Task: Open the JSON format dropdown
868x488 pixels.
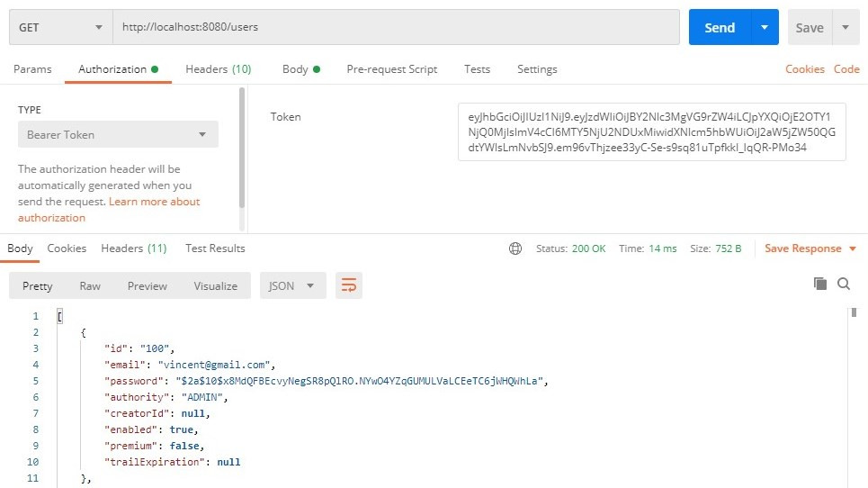Action: [x=293, y=285]
